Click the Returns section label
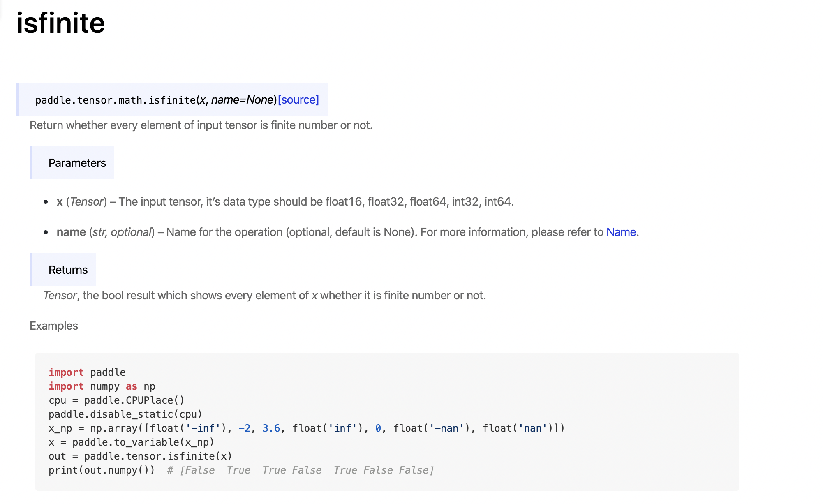Image resolution: width=823 pixels, height=504 pixels. click(68, 270)
